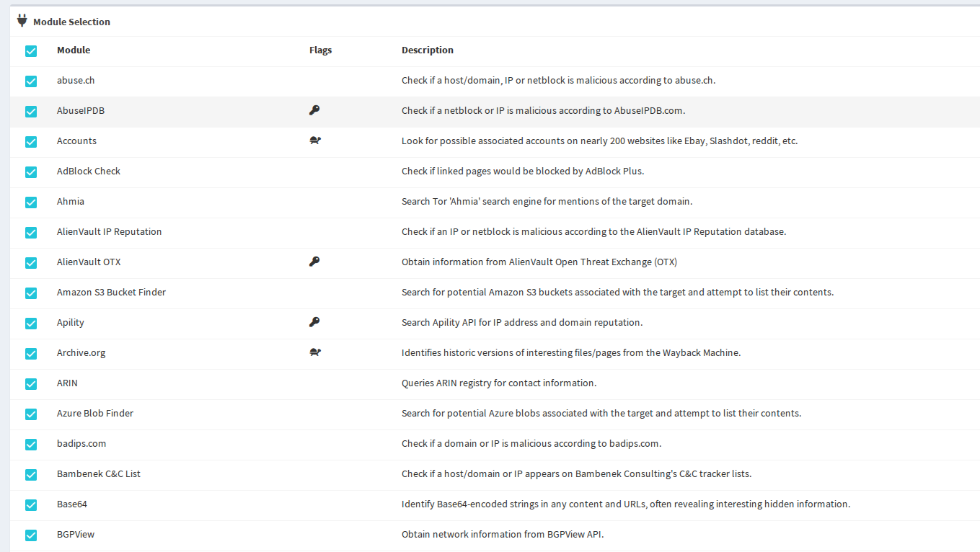Click the 'Module Selection' panel title
This screenshot has width=980, height=552.
click(71, 22)
